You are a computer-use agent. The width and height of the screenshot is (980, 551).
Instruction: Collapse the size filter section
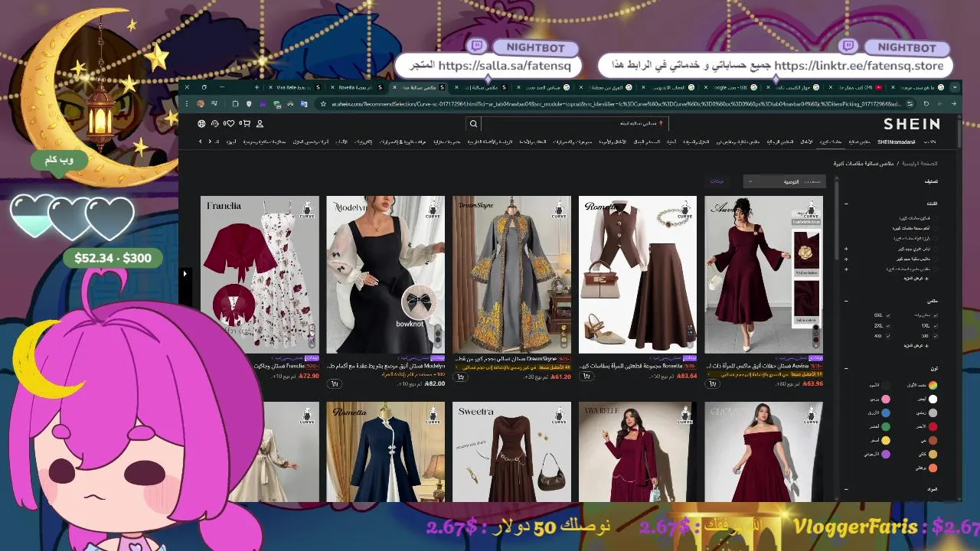pyautogui.click(x=847, y=302)
